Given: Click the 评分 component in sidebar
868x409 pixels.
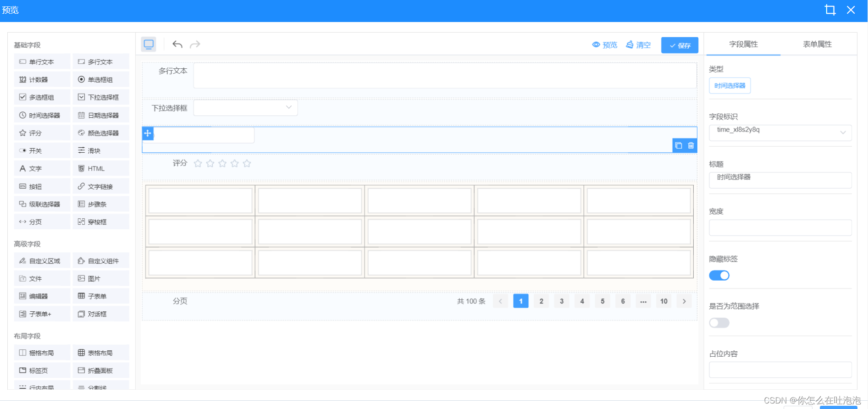Looking at the screenshot, I should click(x=42, y=133).
